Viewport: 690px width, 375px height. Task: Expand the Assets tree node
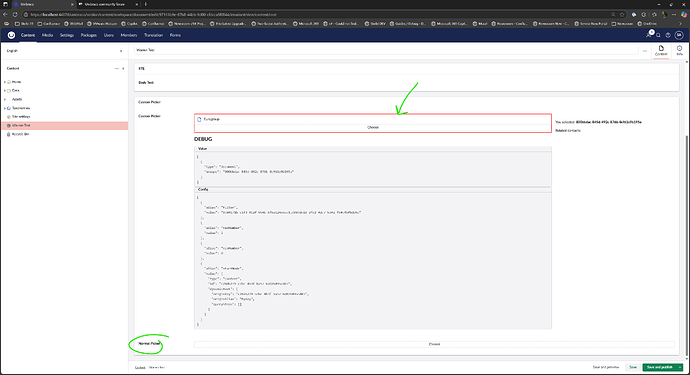(5, 99)
